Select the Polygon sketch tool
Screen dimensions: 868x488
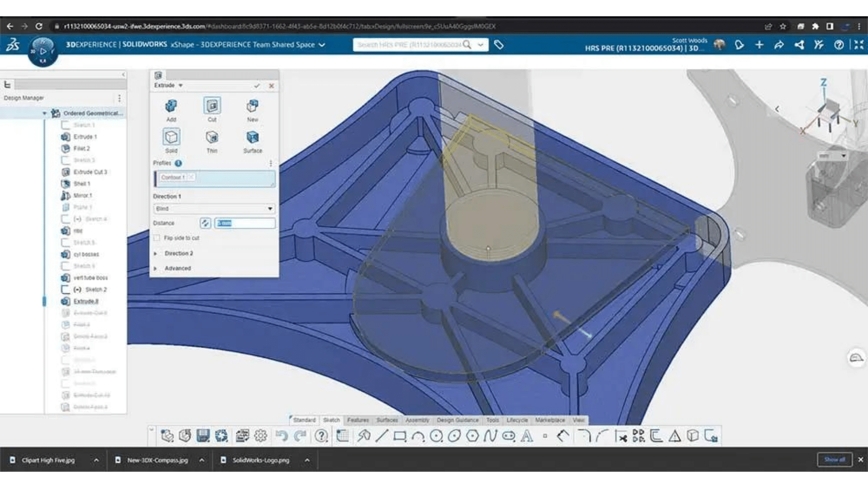472,436
